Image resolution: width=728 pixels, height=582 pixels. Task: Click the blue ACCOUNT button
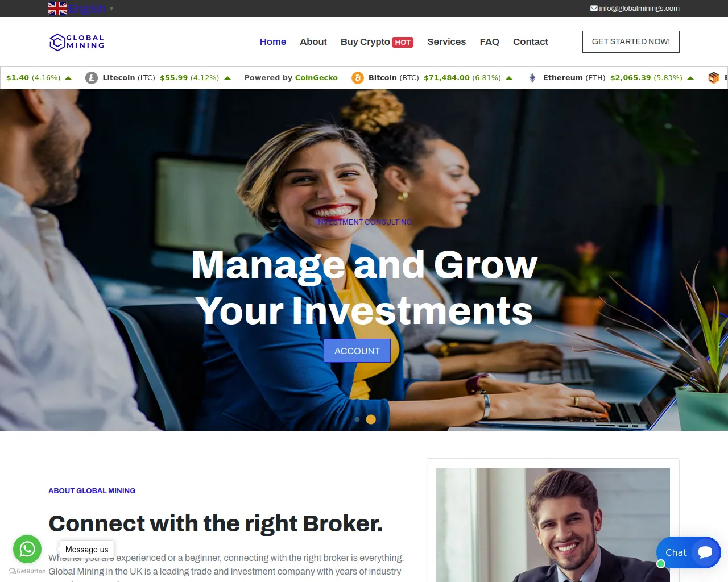357,351
